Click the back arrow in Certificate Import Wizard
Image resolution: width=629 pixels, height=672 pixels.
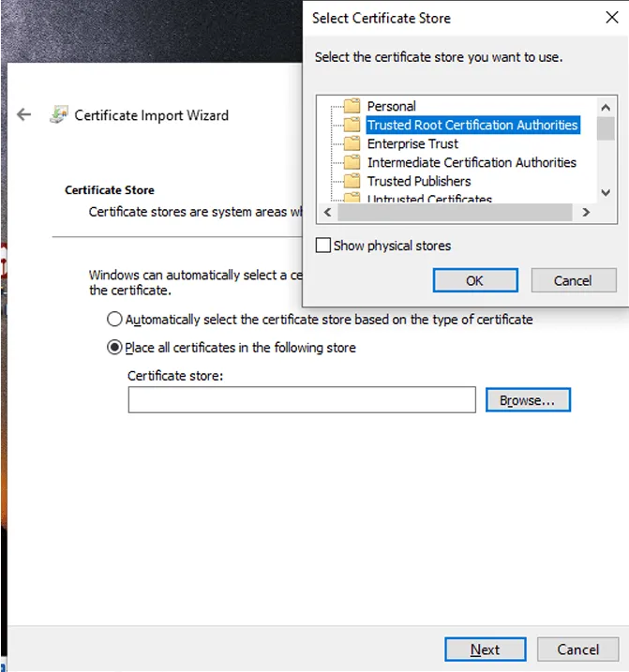[24, 114]
